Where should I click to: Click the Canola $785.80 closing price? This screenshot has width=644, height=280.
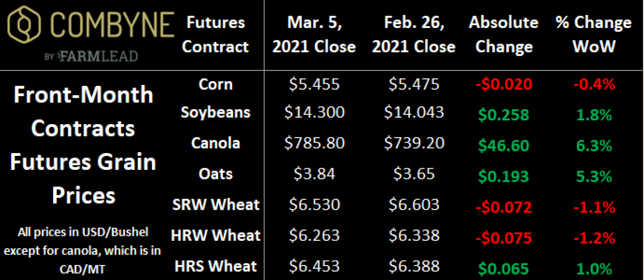(x=314, y=143)
